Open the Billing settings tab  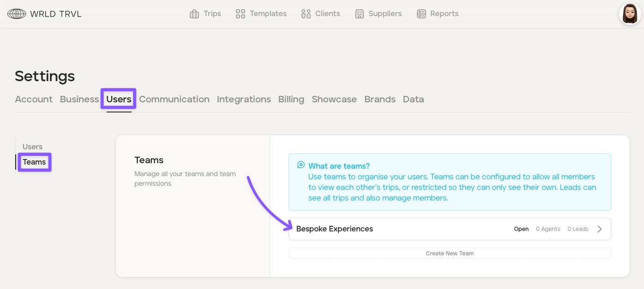click(291, 99)
